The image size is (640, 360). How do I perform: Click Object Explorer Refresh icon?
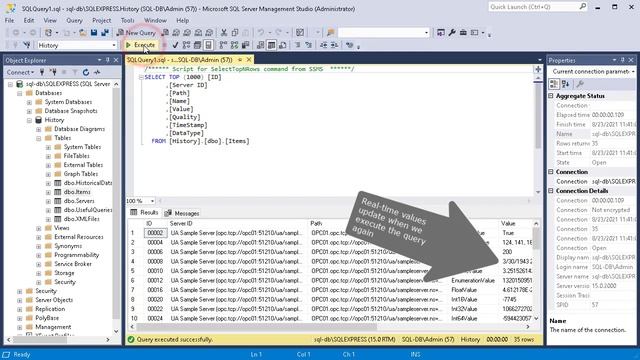point(86,72)
